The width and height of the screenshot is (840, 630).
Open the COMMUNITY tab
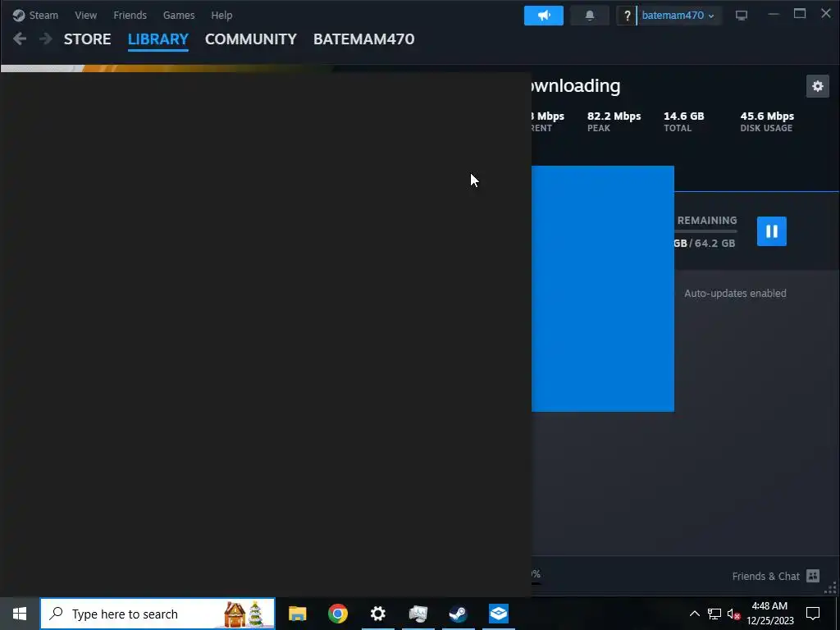251,39
